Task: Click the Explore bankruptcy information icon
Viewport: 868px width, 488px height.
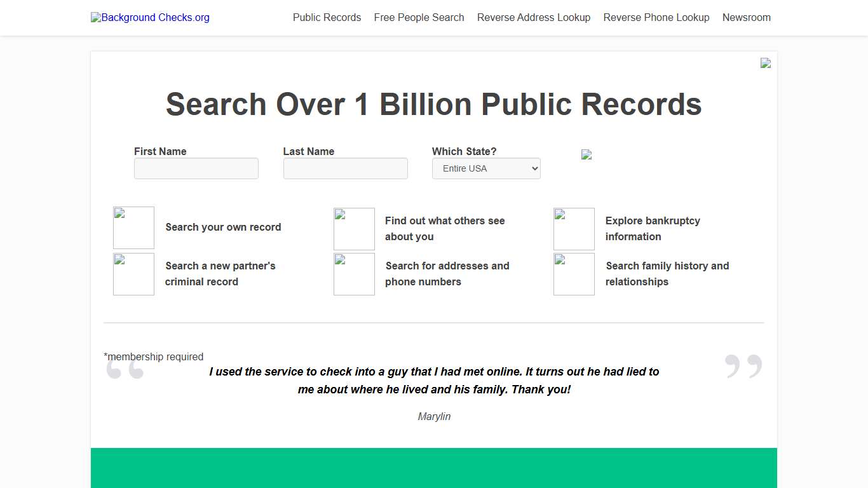Action: pos(574,229)
